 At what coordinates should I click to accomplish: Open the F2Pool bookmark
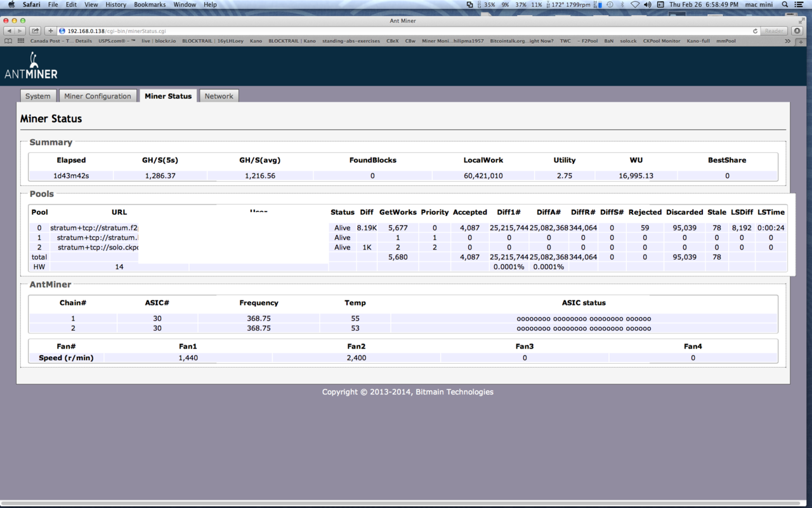coord(587,41)
